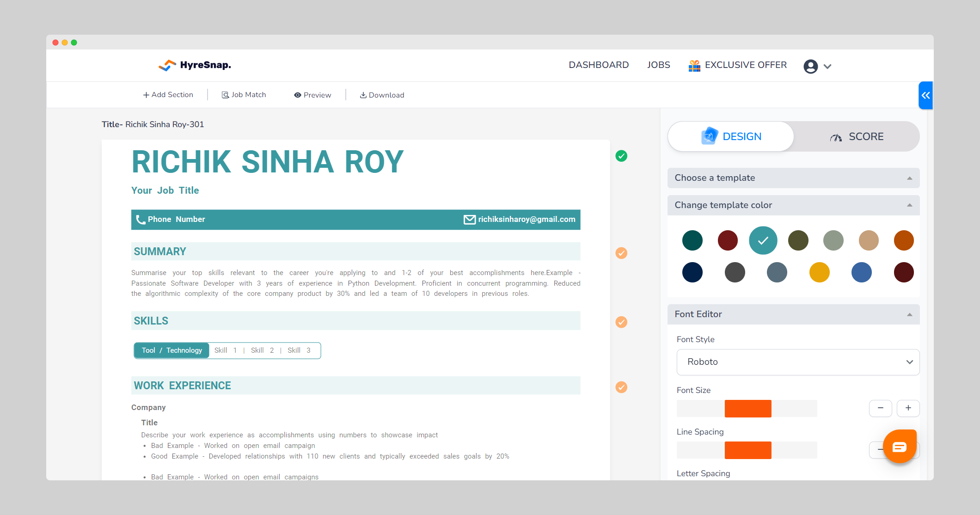Viewport: 980px width, 515px height.
Task: Click the Tool / Technology skill label
Action: click(171, 350)
